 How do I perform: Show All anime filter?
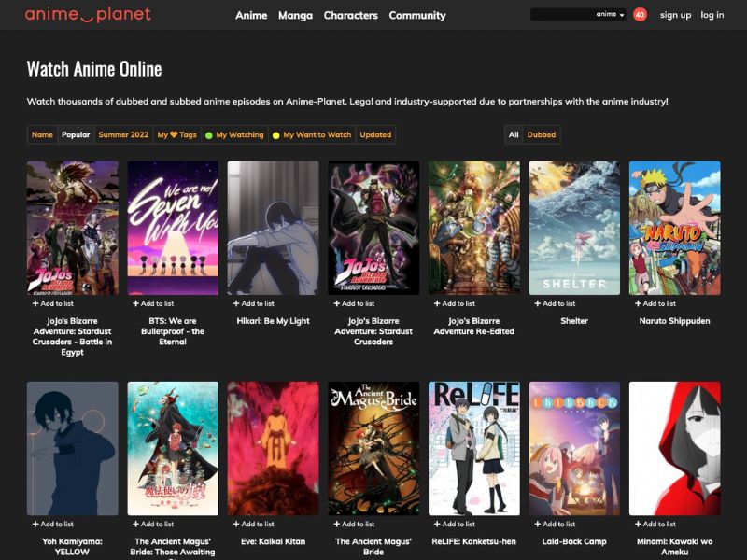[x=514, y=134]
